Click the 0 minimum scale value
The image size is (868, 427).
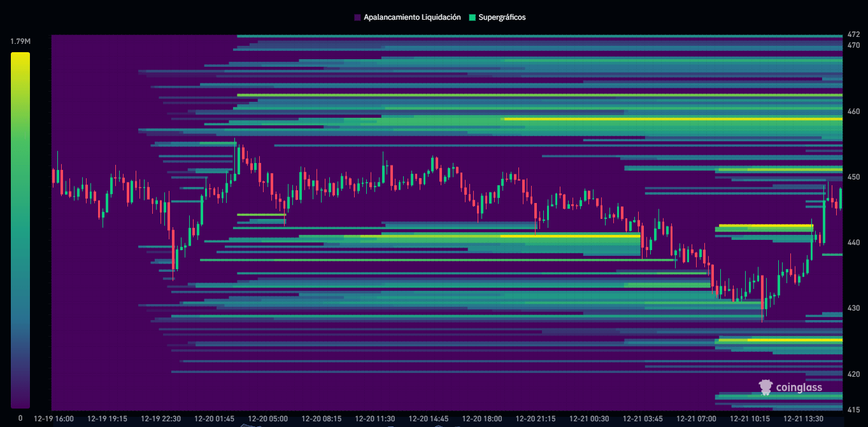click(x=20, y=418)
